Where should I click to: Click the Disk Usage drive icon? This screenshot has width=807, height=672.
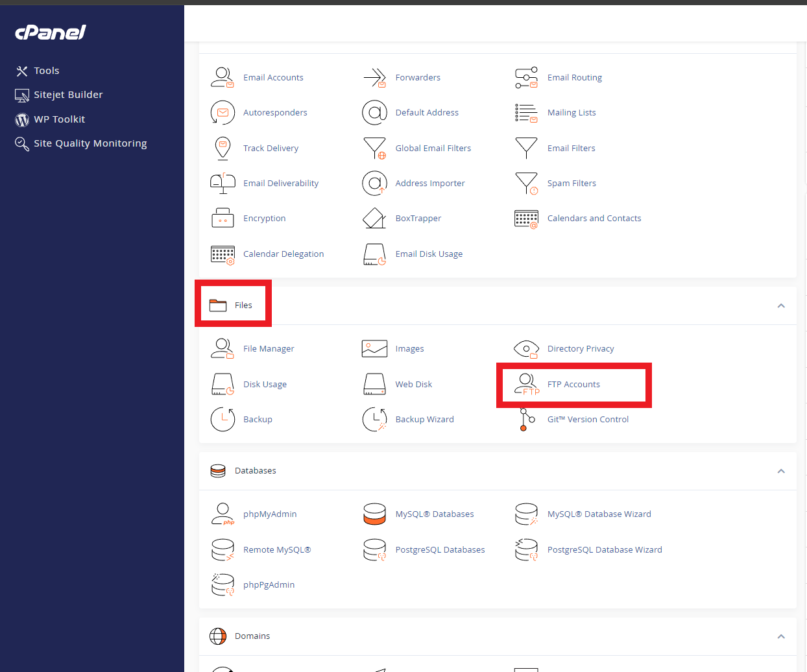click(223, 384)
